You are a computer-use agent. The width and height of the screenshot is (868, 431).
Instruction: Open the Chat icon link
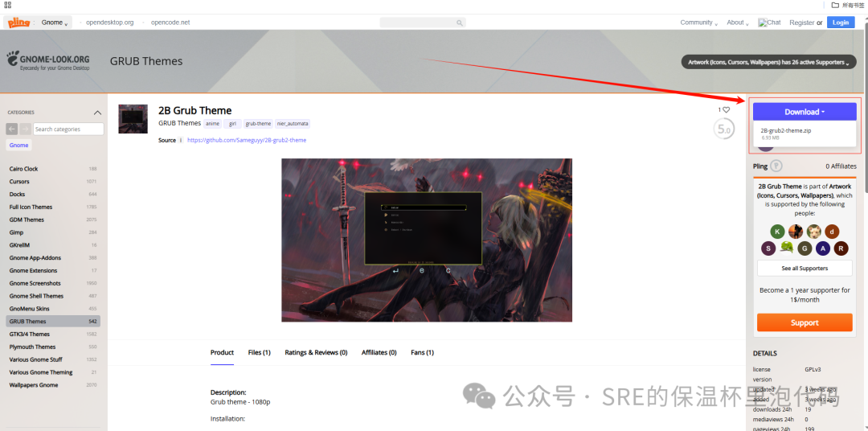coord(769,23)
